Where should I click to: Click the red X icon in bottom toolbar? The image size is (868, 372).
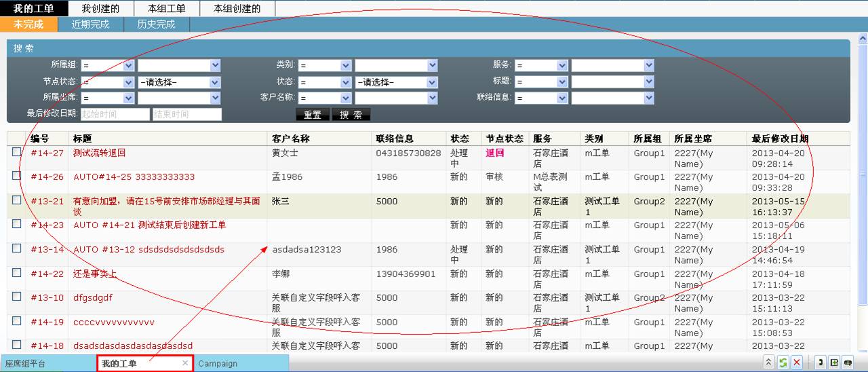point(797,362)
